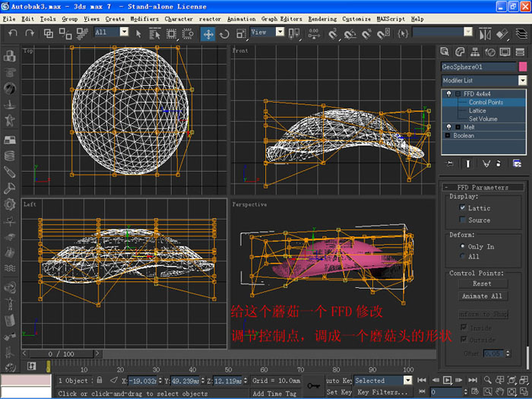
Task: Click the Reset control points button
Action: pos(483,283)
